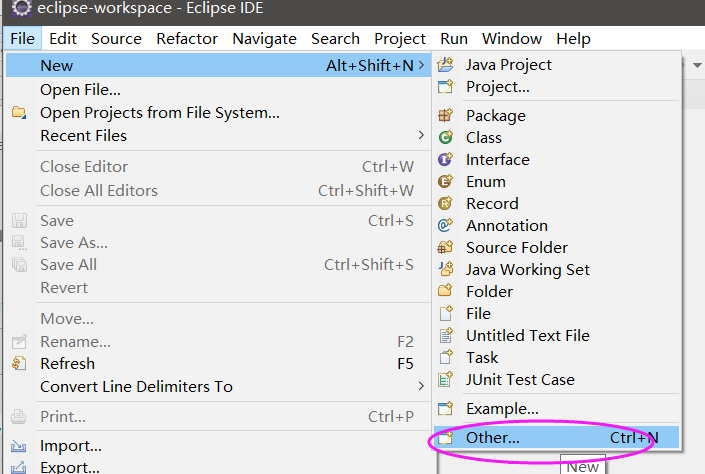The width and height of the screenshot is (705, 474).
Task: Select Folder label in New submenu
Action: [x=490, y=291]
